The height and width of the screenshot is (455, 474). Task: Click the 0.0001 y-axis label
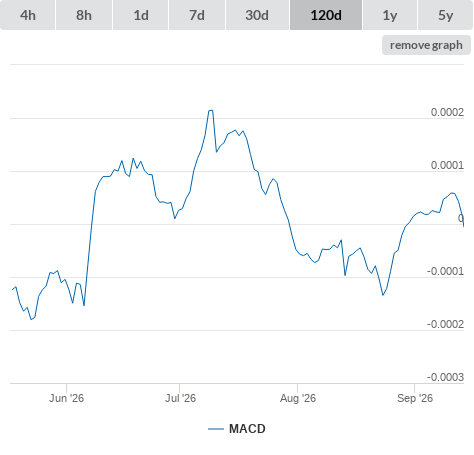[447, 165]
